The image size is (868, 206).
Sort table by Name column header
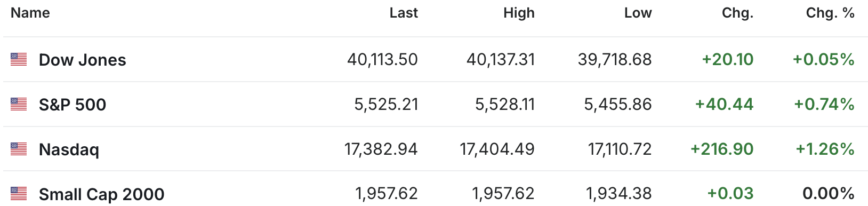30,13
